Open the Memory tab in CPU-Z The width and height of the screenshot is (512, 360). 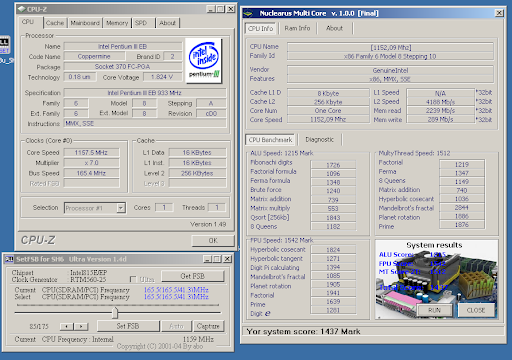point(117,23)
